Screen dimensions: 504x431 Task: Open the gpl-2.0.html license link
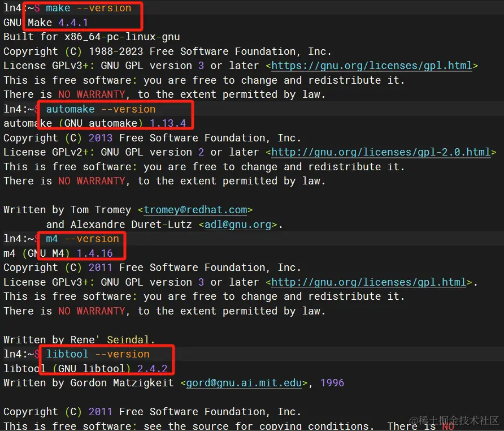tap(381, 152)
